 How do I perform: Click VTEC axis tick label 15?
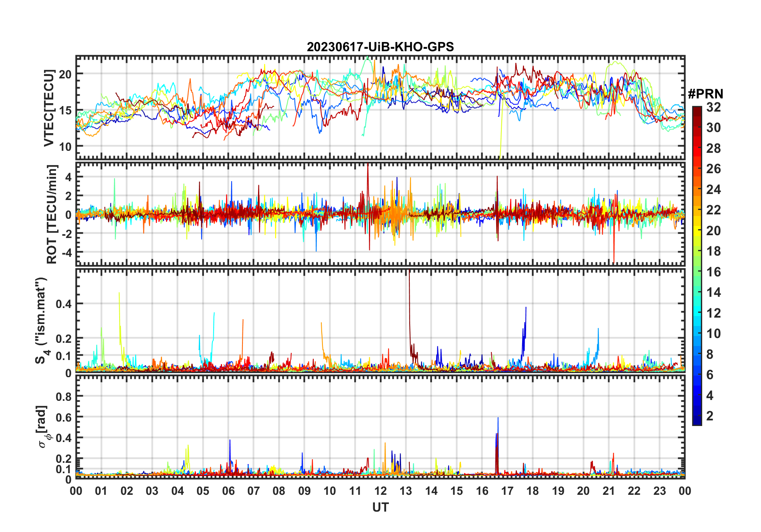(65, 110)
